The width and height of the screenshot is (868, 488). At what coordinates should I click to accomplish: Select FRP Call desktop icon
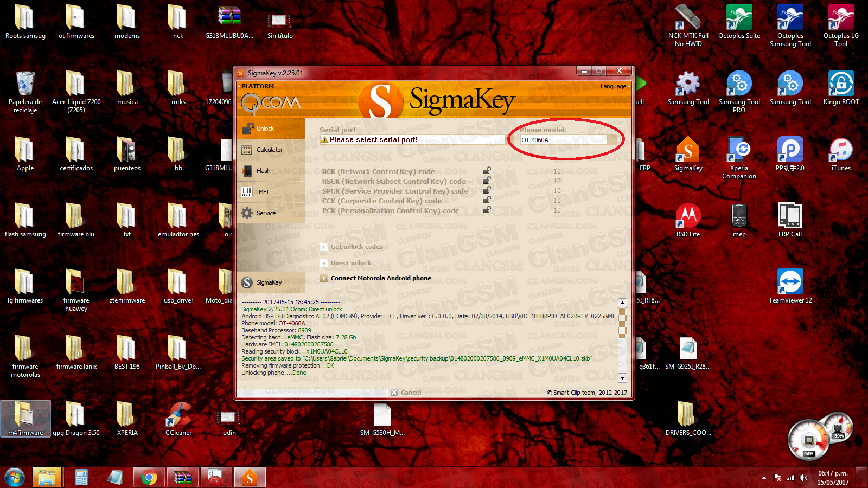(x=790, y=220)
